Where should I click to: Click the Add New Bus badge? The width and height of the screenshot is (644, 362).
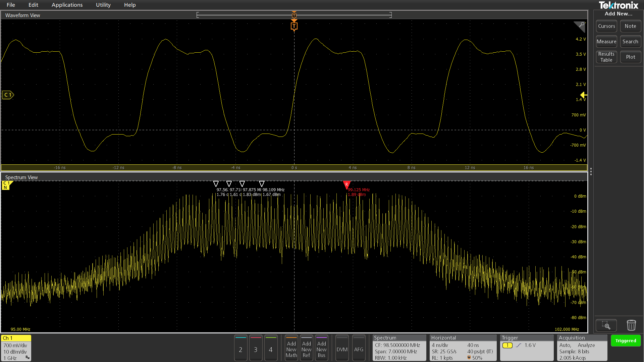(321, 348)
